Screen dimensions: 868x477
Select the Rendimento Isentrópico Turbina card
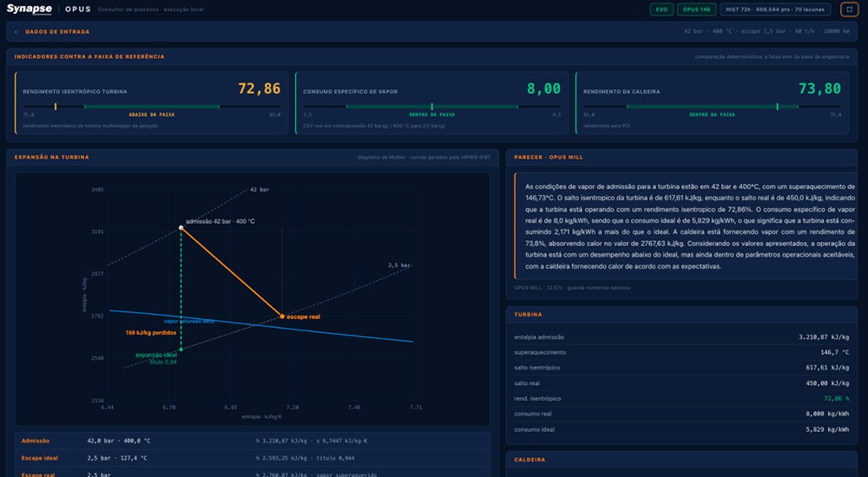152,103
